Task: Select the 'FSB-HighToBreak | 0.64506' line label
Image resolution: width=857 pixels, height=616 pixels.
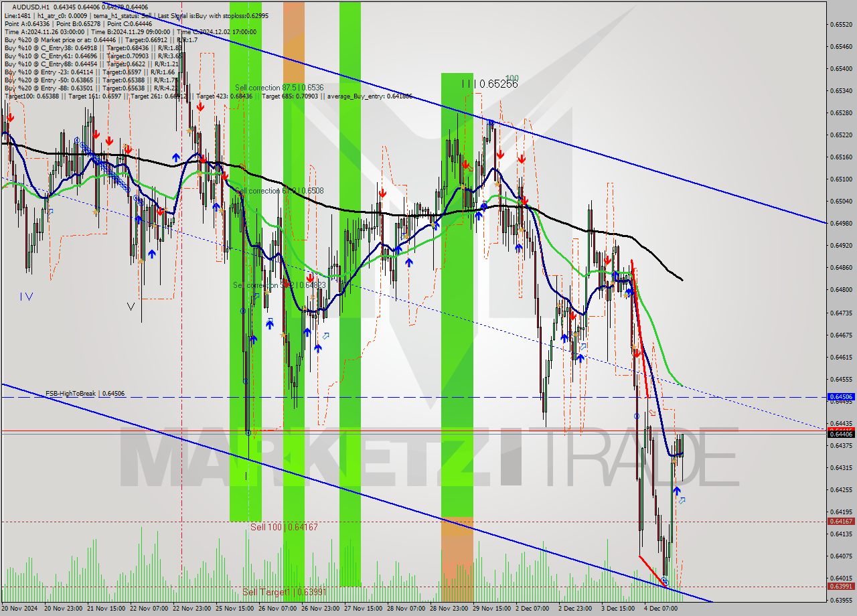Action: coord(85,394)
